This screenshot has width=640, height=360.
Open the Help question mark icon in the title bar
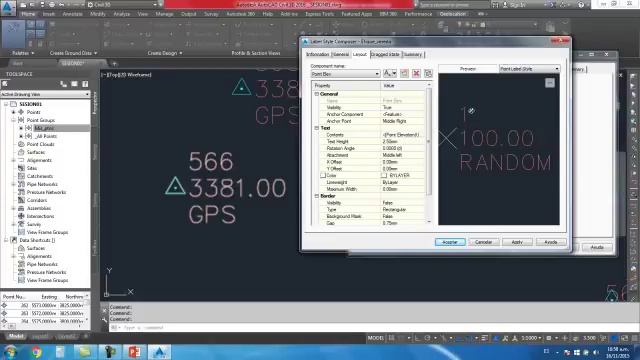coord(581,5)
